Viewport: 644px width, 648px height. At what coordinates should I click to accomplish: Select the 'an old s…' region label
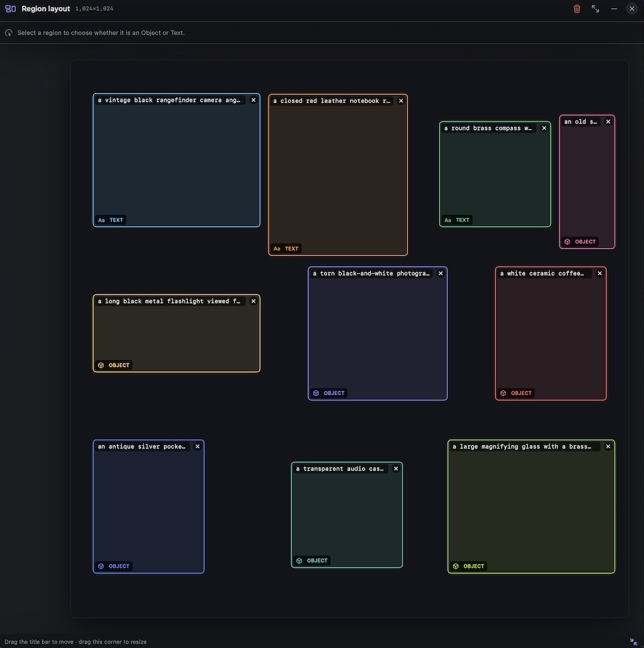coord(581,121)
